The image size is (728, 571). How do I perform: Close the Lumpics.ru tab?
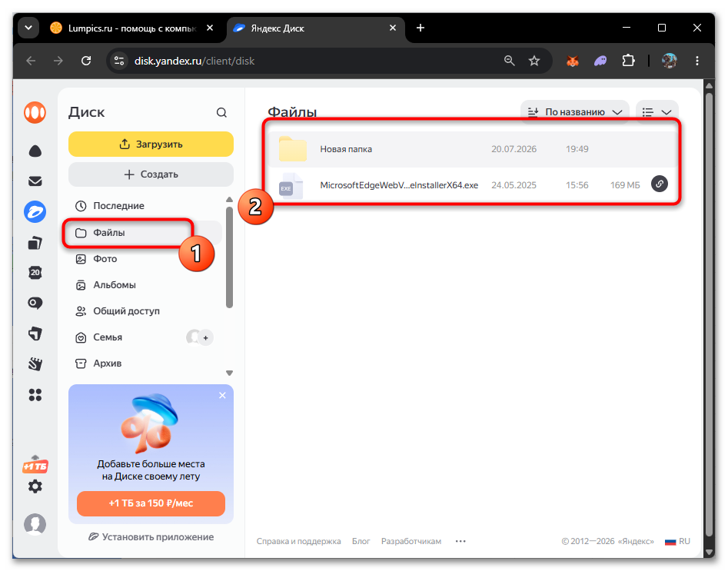point(210,28)
